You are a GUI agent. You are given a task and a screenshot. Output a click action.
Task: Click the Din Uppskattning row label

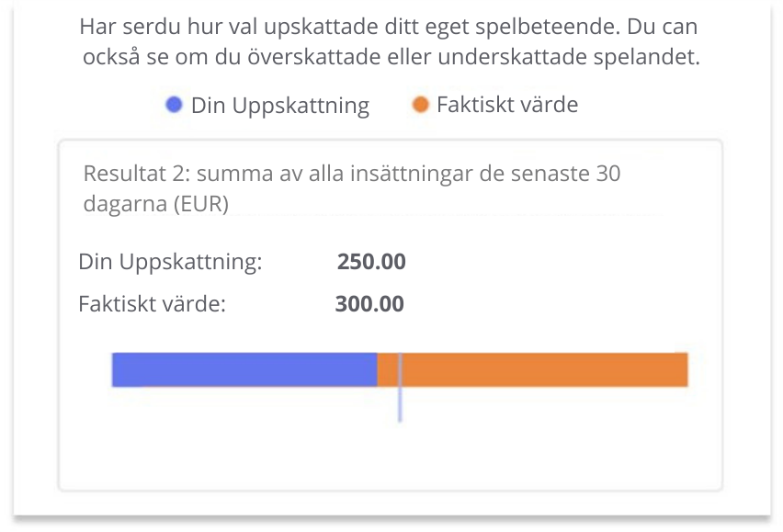170,262
